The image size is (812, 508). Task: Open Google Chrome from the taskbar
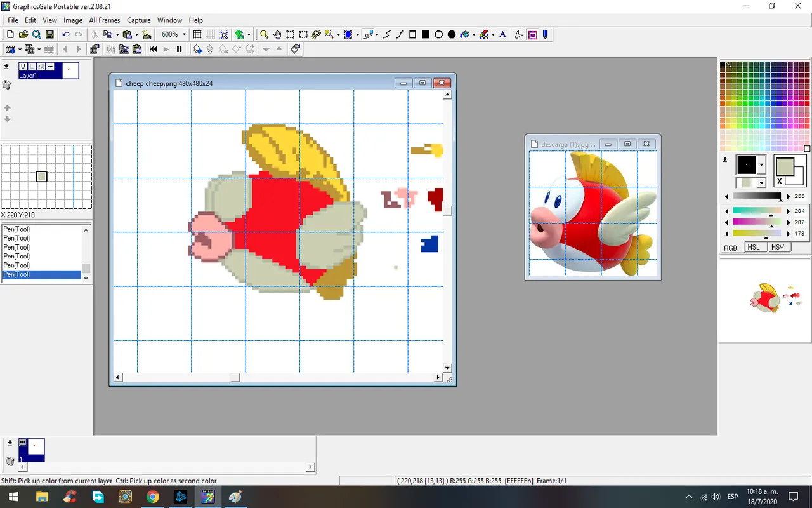tap(152, 497)
